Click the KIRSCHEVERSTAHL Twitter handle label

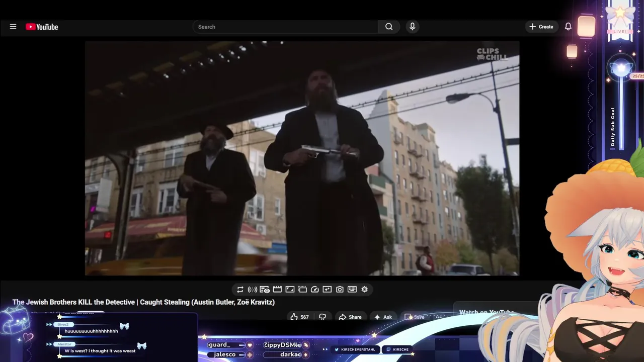(x=358, y=349)
